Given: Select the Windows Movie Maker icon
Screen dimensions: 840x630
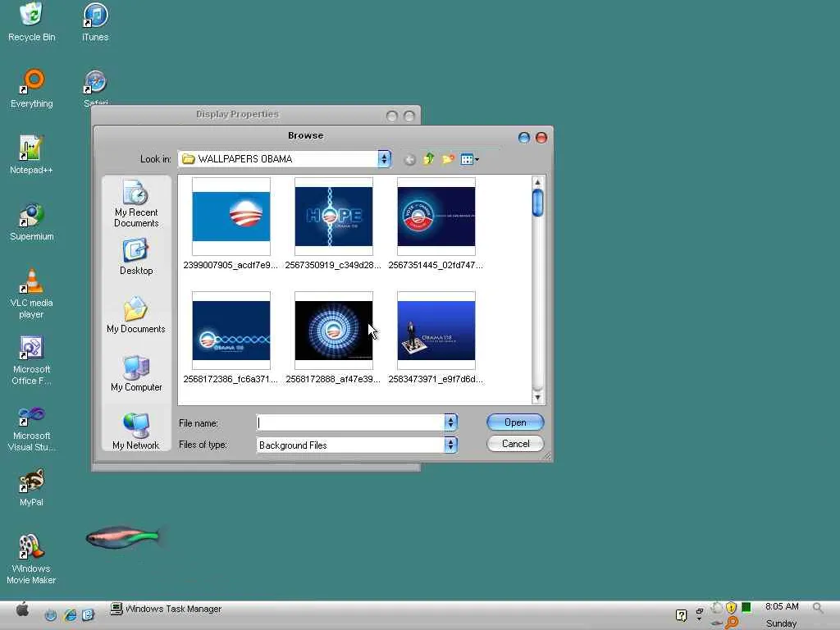Looking at the screenshot, I should [31, 559].
